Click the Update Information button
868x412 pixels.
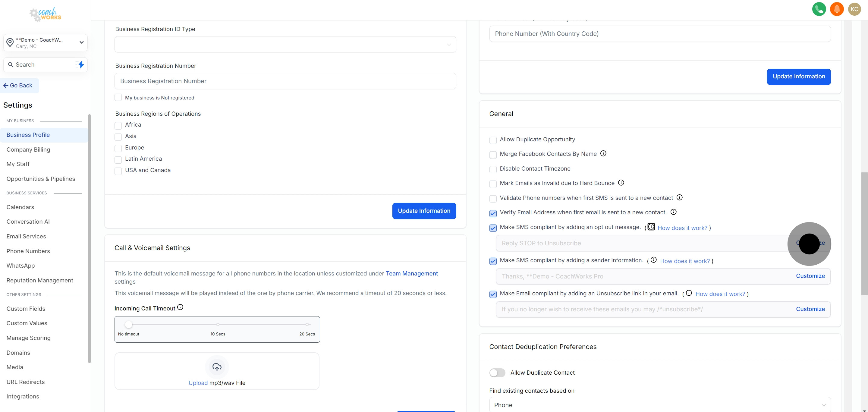pos(424,211)
